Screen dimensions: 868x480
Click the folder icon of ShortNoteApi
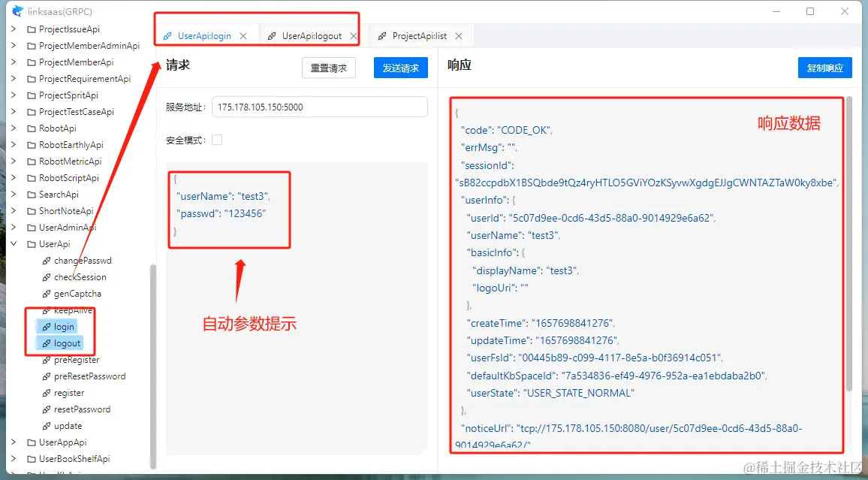(x=31, y=211)
